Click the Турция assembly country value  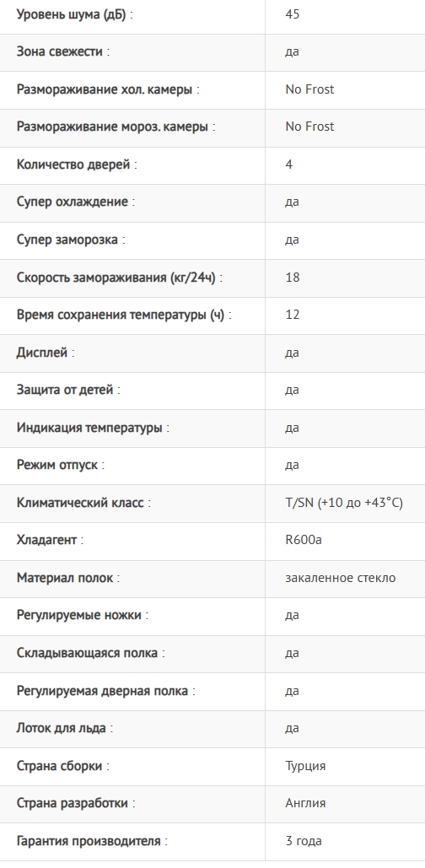pos(305,766)
